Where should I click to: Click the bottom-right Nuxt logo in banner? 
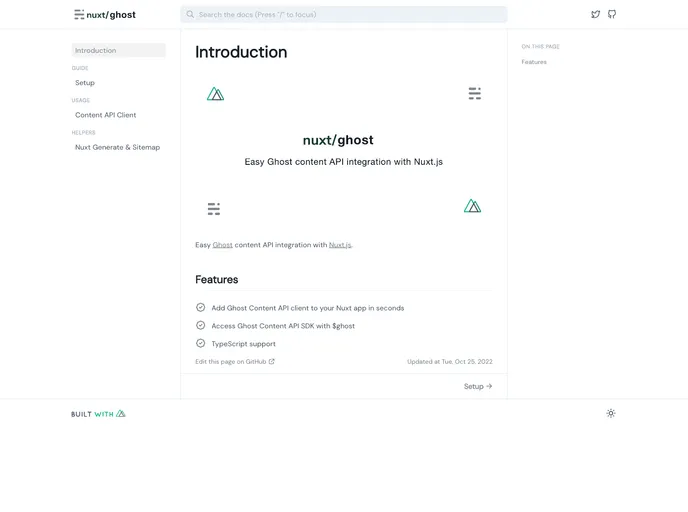coord(472,206)
